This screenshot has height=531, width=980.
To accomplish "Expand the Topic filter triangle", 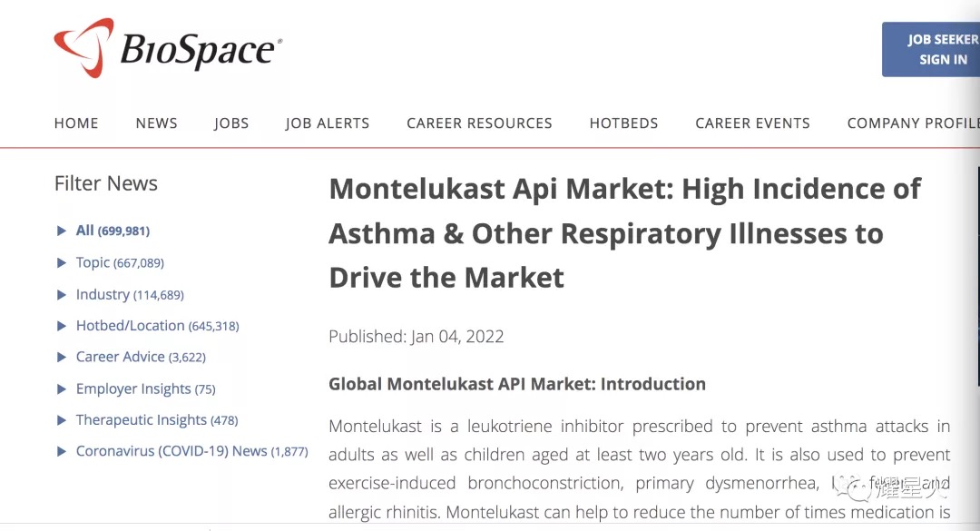I will coord(62,262).
